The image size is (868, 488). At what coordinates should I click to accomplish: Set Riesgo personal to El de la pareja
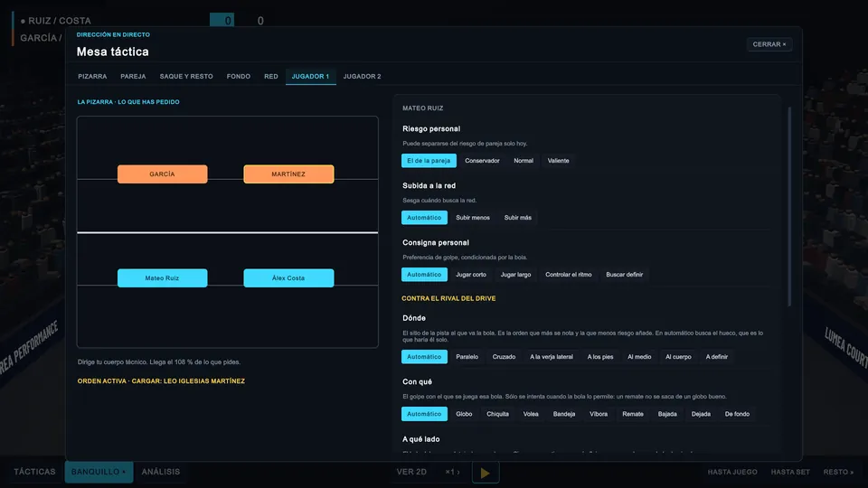pyautogui.click(x=429, y=161)
